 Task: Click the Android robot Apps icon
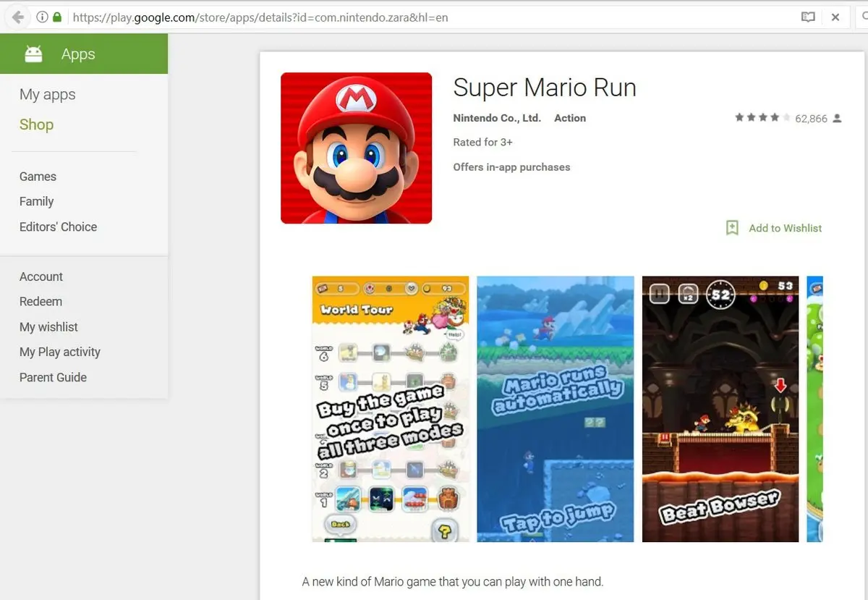[33, 54]
